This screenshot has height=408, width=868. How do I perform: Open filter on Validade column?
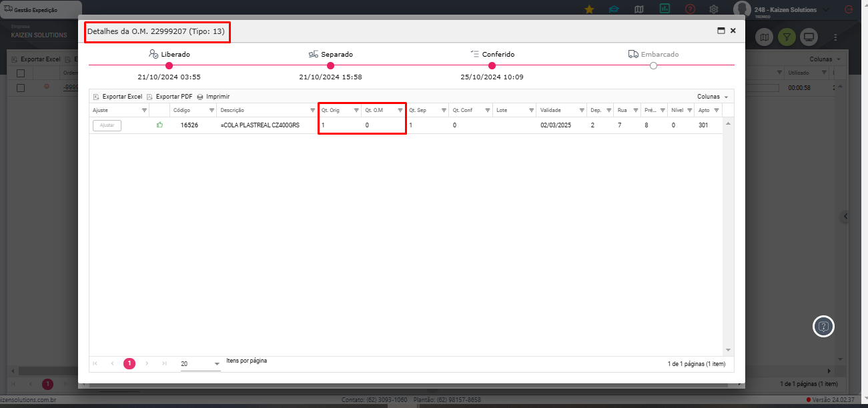coord(582,110)
